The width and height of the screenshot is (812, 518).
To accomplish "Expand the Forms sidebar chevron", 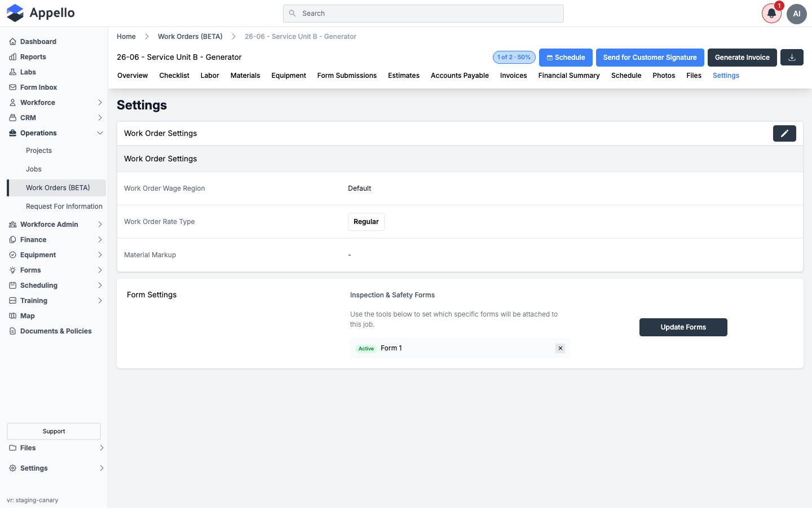I will 100,270.
